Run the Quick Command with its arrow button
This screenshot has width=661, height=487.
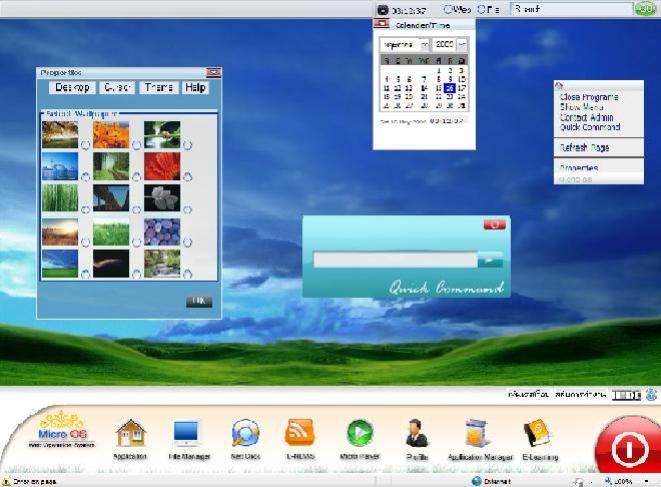(490, 260)
